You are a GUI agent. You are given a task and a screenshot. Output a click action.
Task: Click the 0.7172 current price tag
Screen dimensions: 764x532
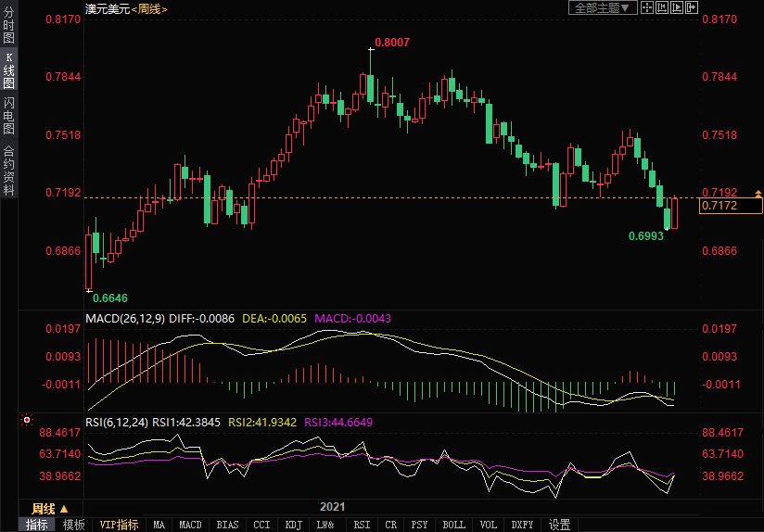click(732, 206)
